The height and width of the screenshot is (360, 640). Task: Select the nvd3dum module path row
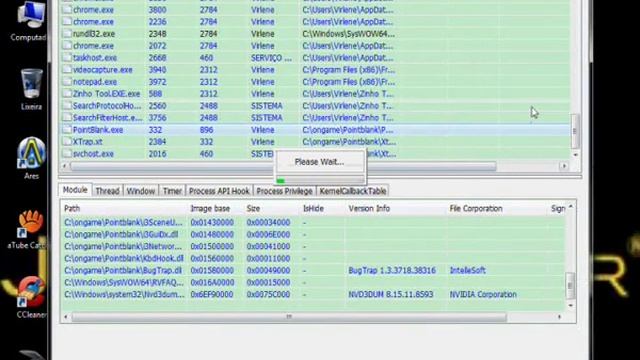point(313,294)
